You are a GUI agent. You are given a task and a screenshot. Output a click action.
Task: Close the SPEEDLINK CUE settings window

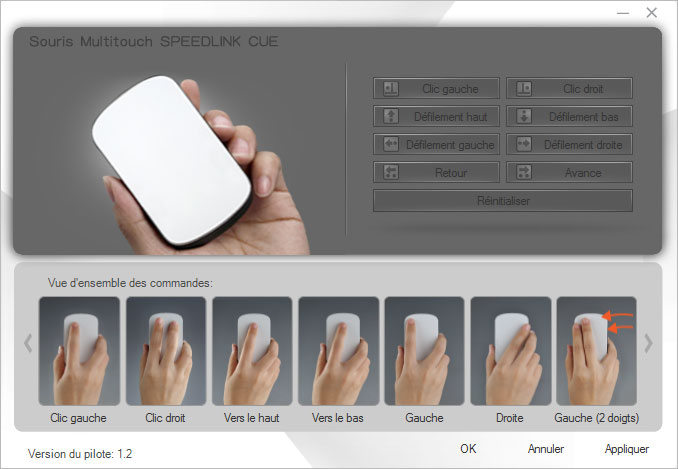(x=651, y=13)
